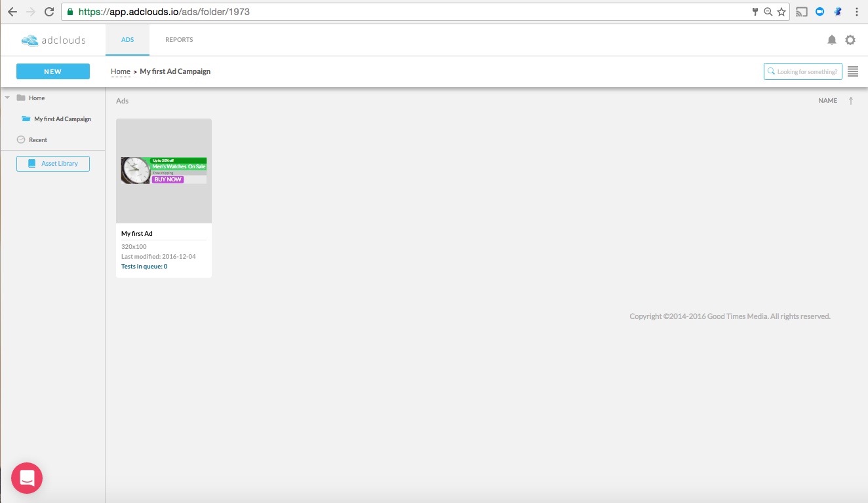This screenshot has width=868, height=503.
Task: Open the Chrome three-dot menu
Action: 857,12
